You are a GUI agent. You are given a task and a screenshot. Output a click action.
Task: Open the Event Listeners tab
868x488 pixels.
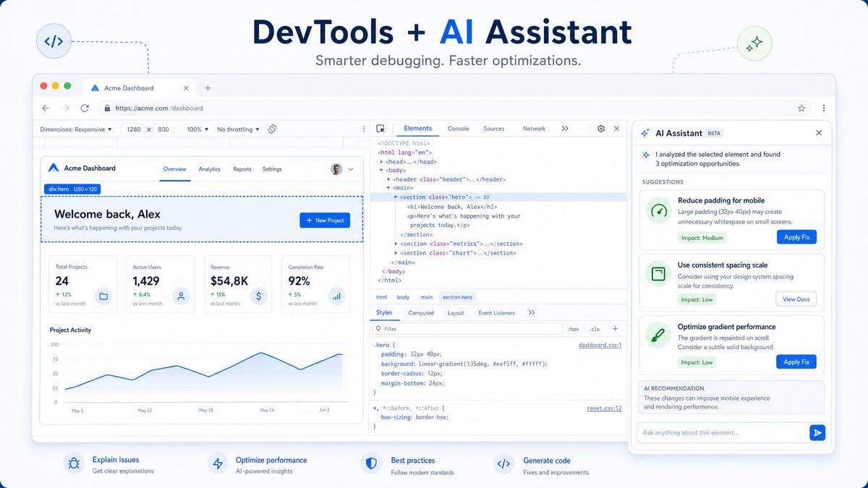click(497, 313)
